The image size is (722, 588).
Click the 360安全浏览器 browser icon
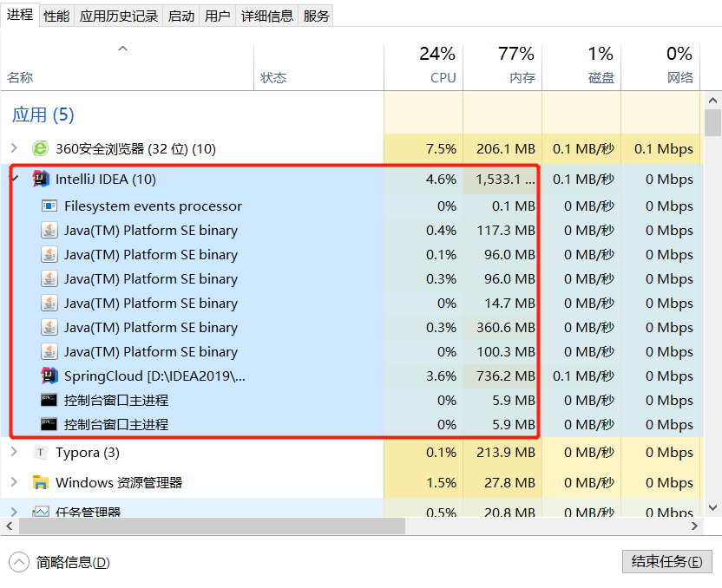point(40,148)
